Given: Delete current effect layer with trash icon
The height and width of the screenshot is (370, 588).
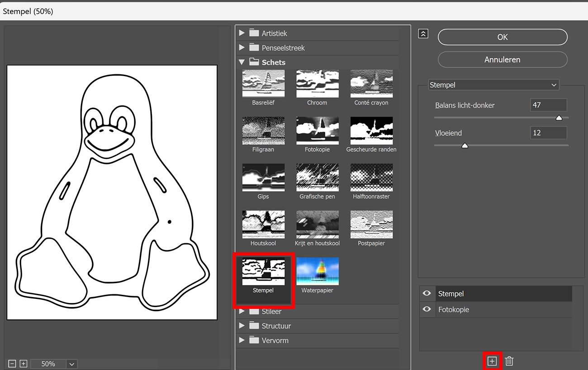Looking at the screenshot, I should point(509,361).
